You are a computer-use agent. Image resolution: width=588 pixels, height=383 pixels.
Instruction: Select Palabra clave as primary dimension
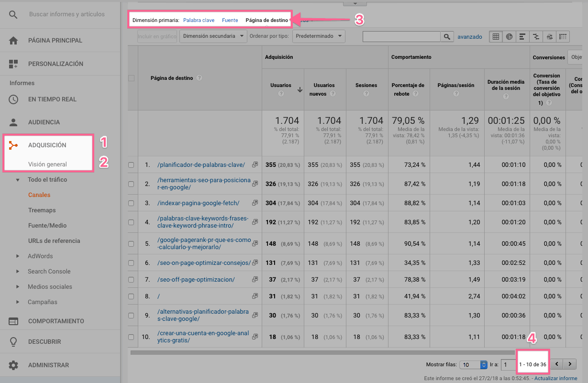(199, 20)
